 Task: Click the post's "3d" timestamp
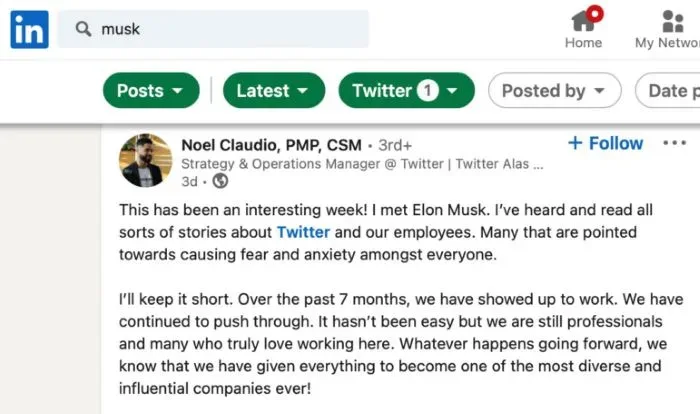[x=189, y=182]
